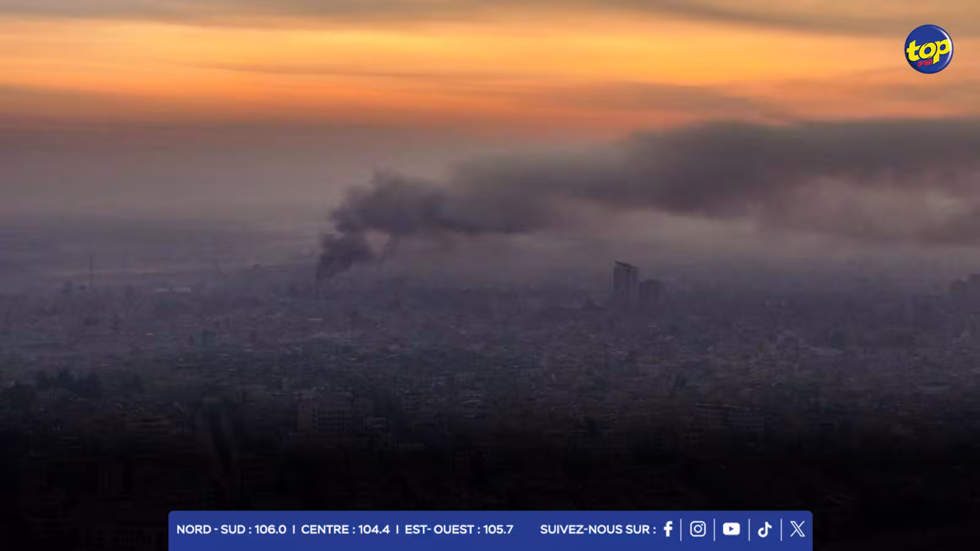Click the "SUIVEZ-NOUS SUR :" label

point(598,530)
